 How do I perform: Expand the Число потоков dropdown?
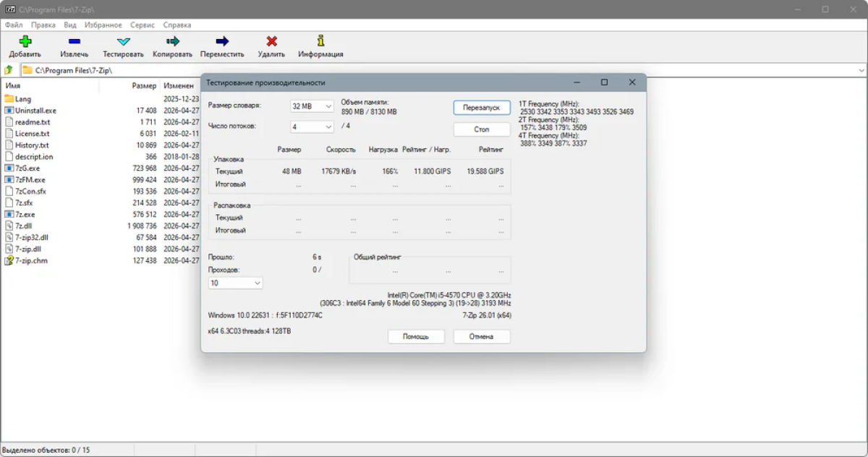point(312,127)
